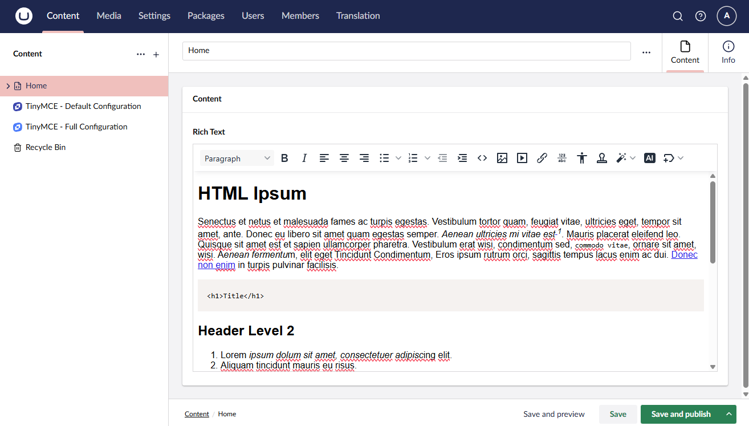
Task: Expand the magic wand dropdown arrow
Action: (x=633, y=158)
